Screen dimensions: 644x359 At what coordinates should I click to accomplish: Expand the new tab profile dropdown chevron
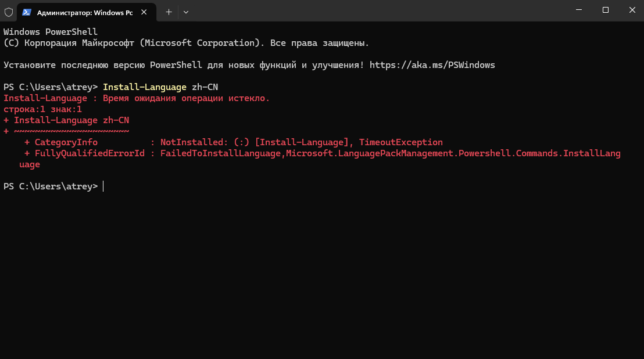(x=186, y=12)
